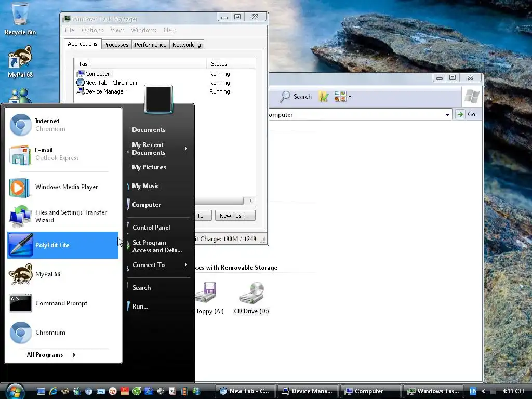Viewport: 532px width, 399px height.
Task: Open MyPal 68 in the start menu
Action: [63, 274]
